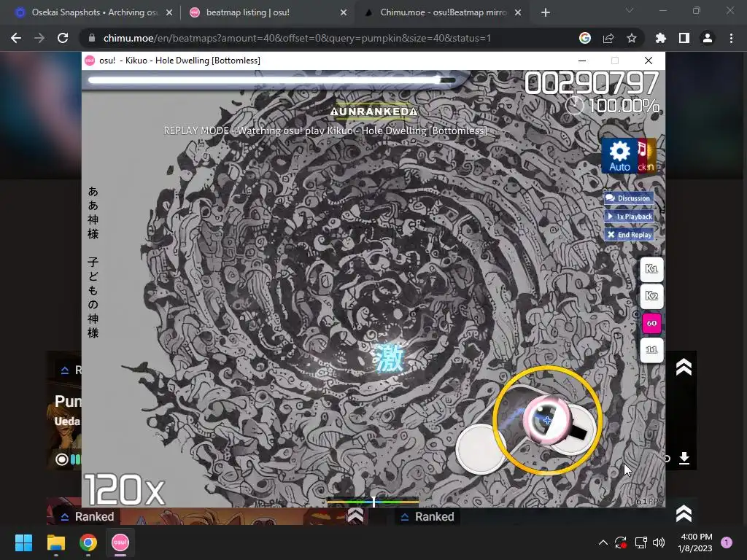
Task: Go forward in Chrome
Action: 39,38
